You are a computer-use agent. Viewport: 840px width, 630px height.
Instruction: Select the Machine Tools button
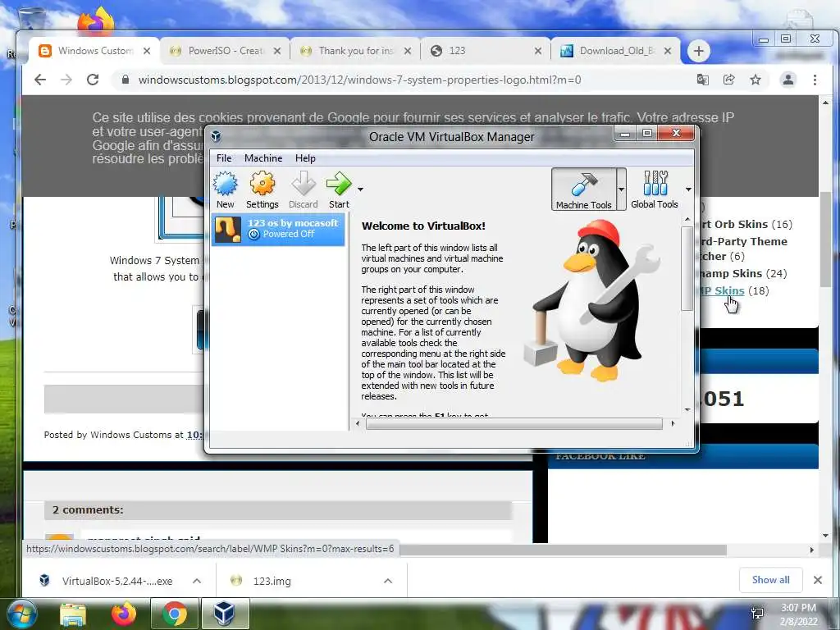[x=584, y=189]
